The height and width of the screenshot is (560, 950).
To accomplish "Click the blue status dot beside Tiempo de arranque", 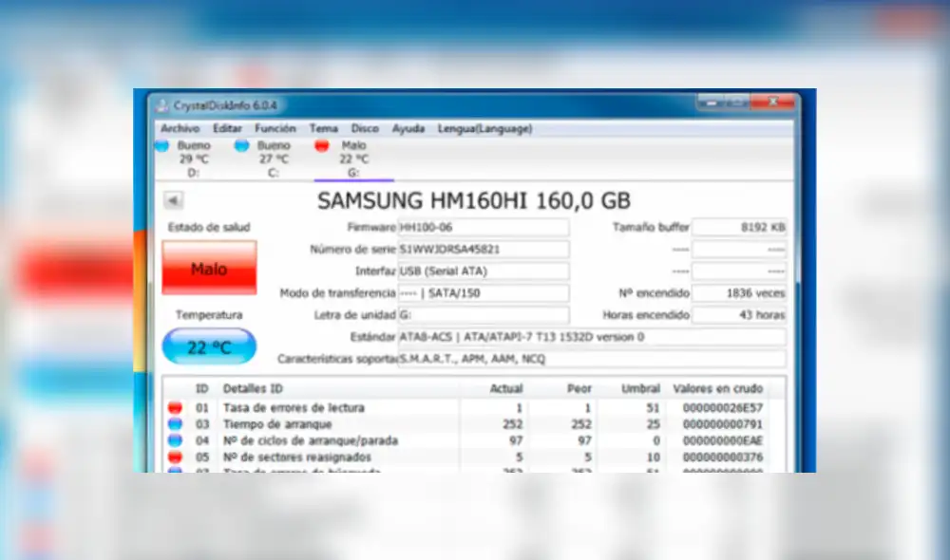I will point(176,424).
